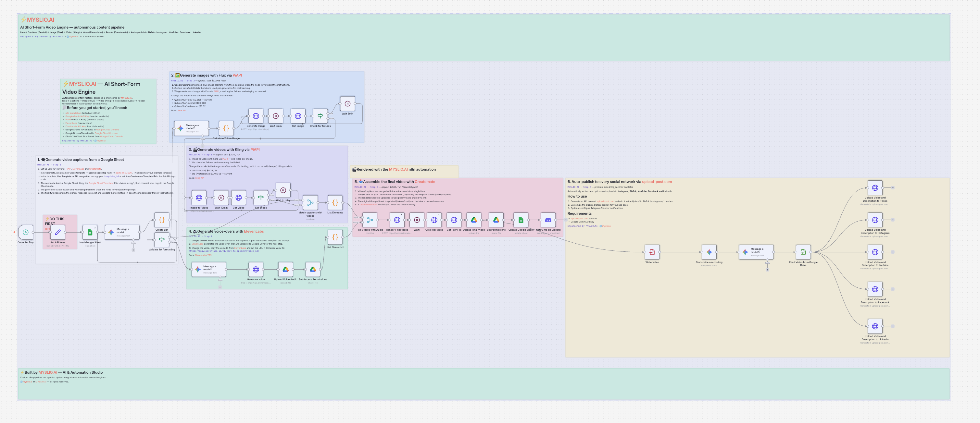
Task: Select Upload Video and Description to Facebook node
Action: point(875,289)
